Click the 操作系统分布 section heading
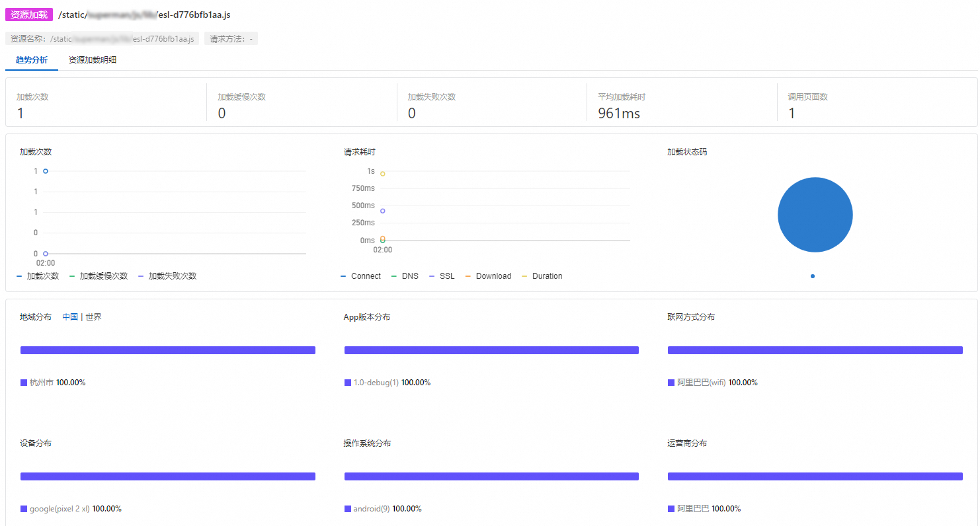 368,443
